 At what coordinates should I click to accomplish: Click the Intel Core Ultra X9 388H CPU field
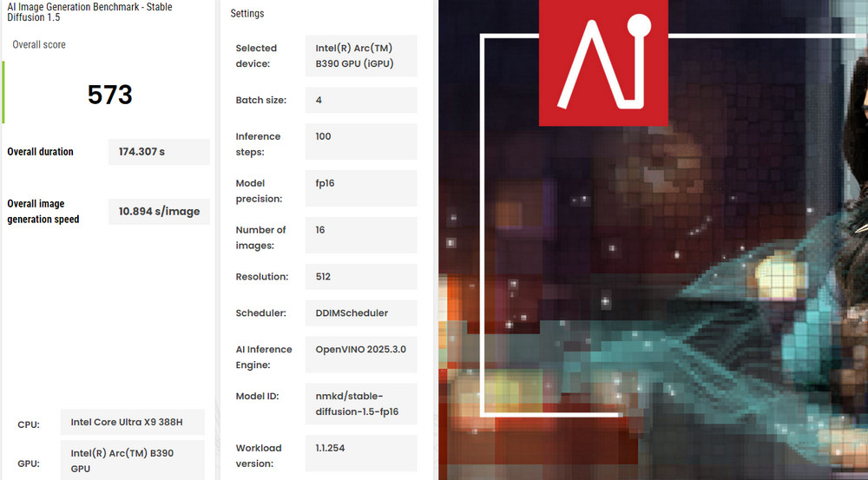pyautogui.click(x=132, y=423)
